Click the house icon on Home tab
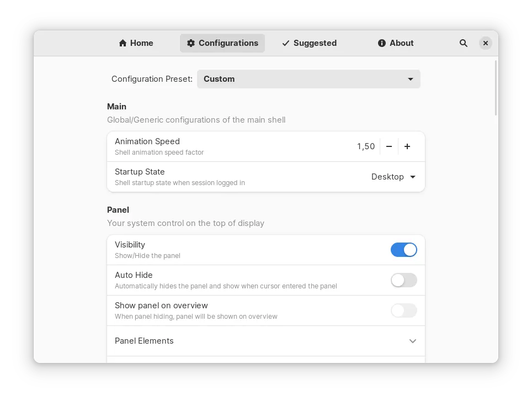The image size is (532, 400). pyautogui.click(x=123, y=43)
